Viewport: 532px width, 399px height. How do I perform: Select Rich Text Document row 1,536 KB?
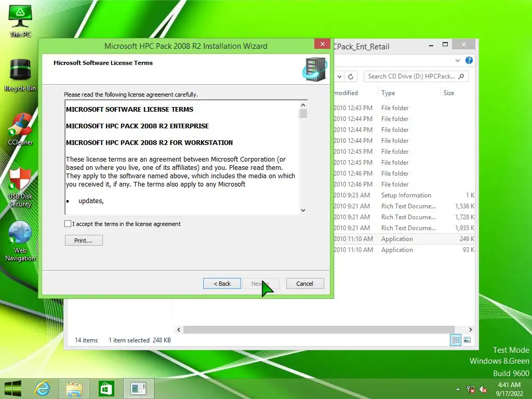(404, 206)
